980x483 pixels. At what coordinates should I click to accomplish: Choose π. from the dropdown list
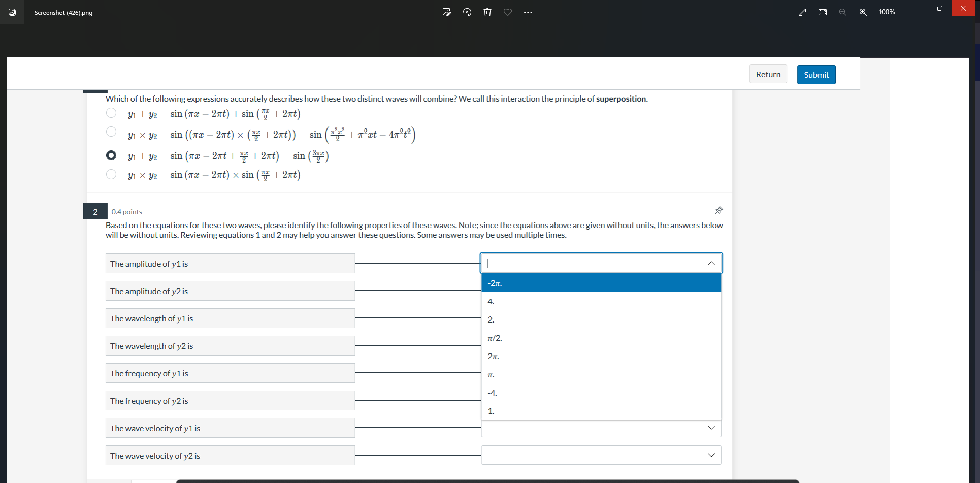(x=601, y=374)
